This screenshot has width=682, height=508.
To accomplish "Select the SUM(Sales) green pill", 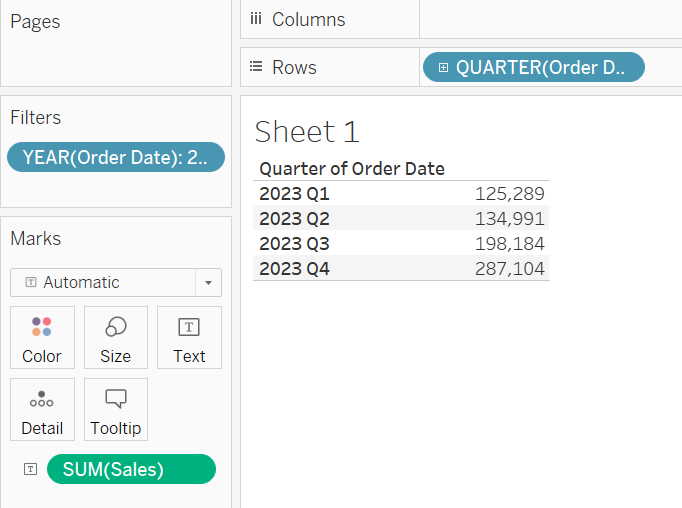I will [x=131, y=469].
